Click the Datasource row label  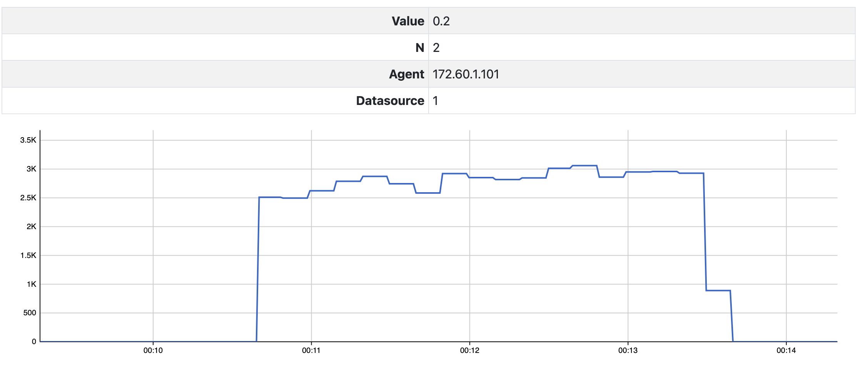click(x=390, y=101)
